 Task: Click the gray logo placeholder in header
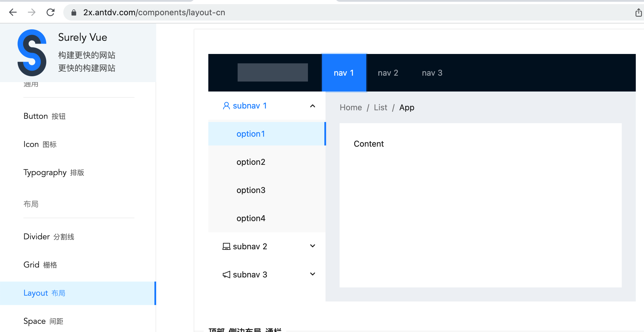pos(272,72)
